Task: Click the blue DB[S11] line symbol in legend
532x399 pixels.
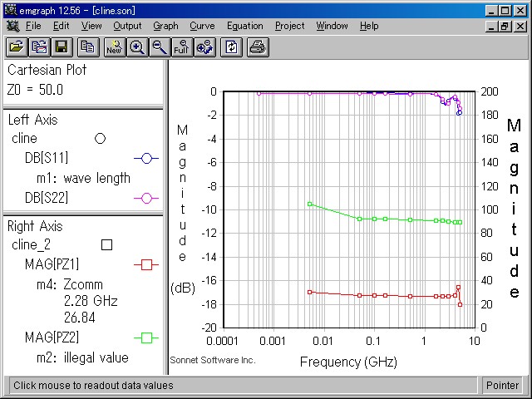Action: tap(146, 158)
